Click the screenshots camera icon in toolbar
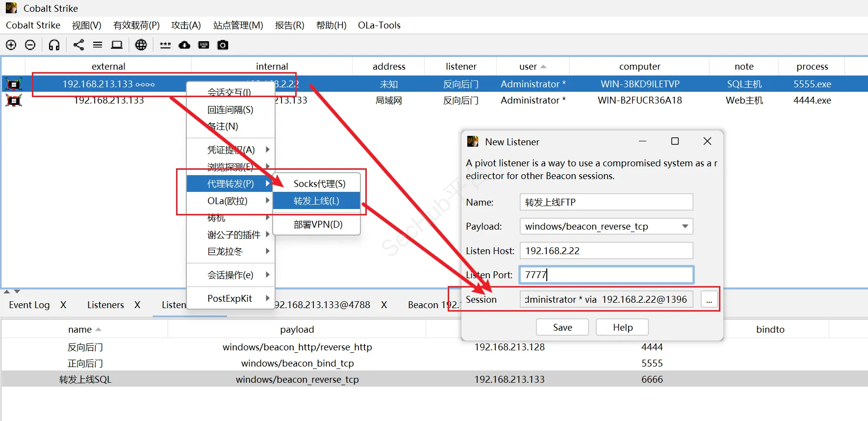The width and height of the screenshot is (868, 421). coord(223,45)
